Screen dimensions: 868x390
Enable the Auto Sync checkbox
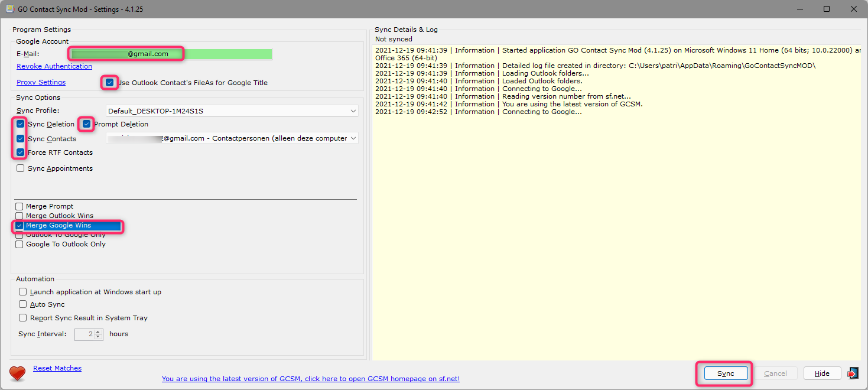23,304
